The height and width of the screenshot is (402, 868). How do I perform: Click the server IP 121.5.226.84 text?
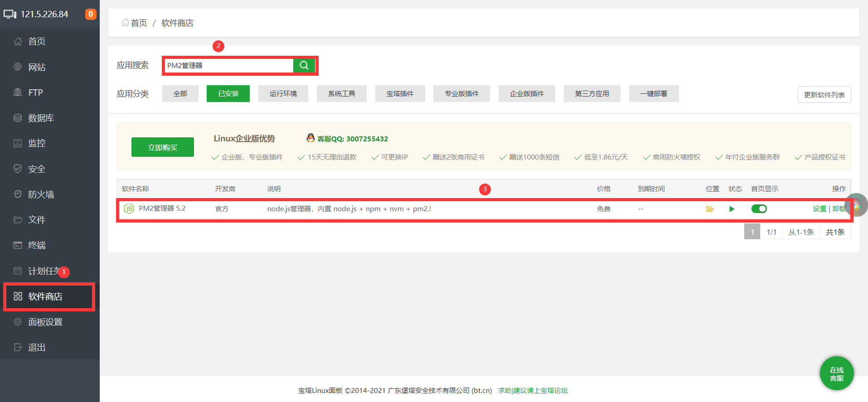click(x=44, y=14)
